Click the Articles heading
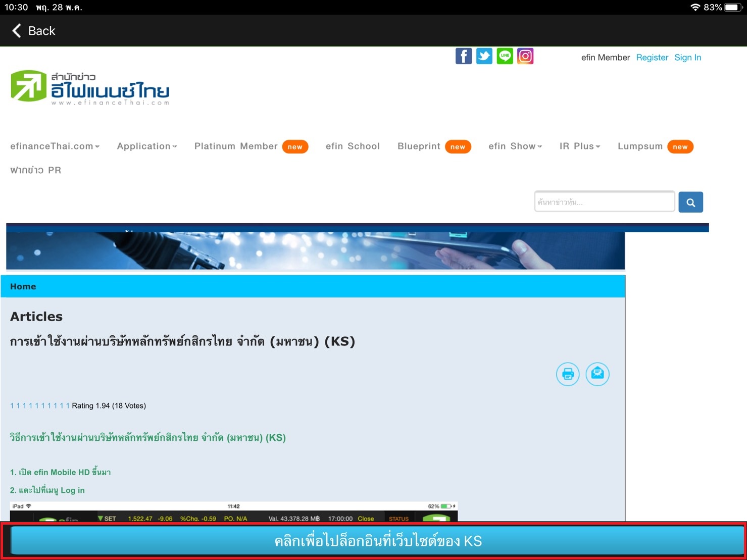 coord(36,317)
